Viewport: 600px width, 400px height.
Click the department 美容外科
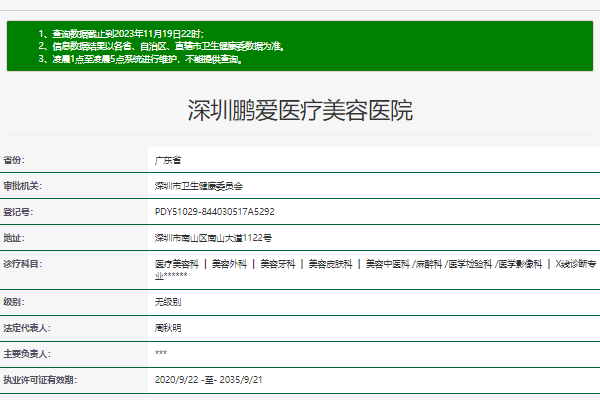229,264
